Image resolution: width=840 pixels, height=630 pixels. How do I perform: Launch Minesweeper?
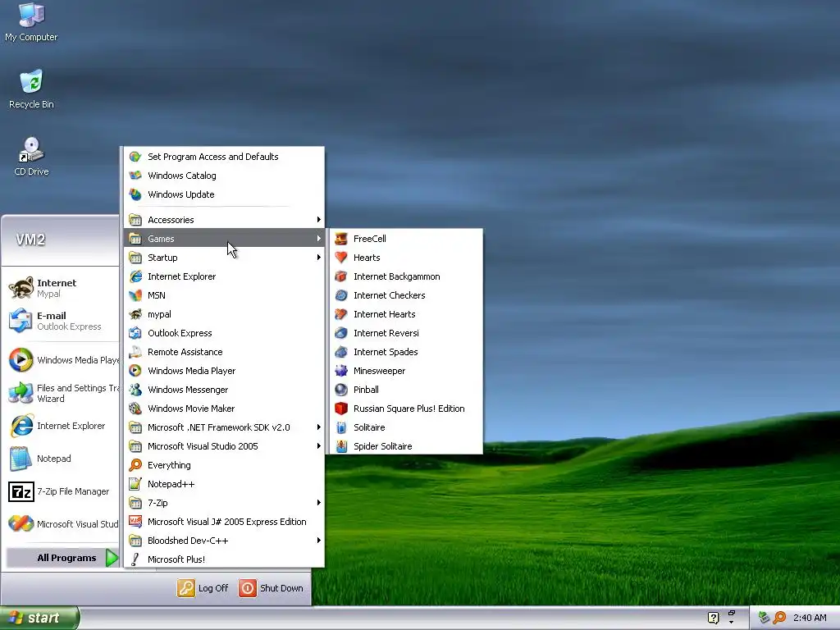point(406,371)
